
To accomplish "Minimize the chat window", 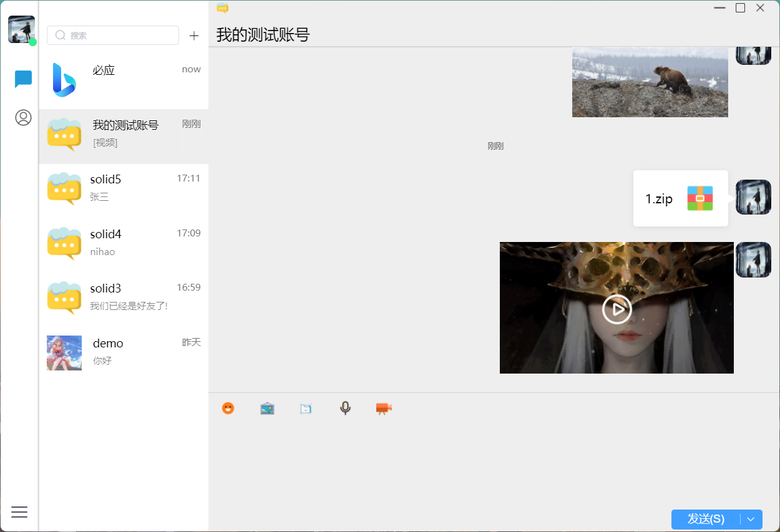I will coord(720,7).
